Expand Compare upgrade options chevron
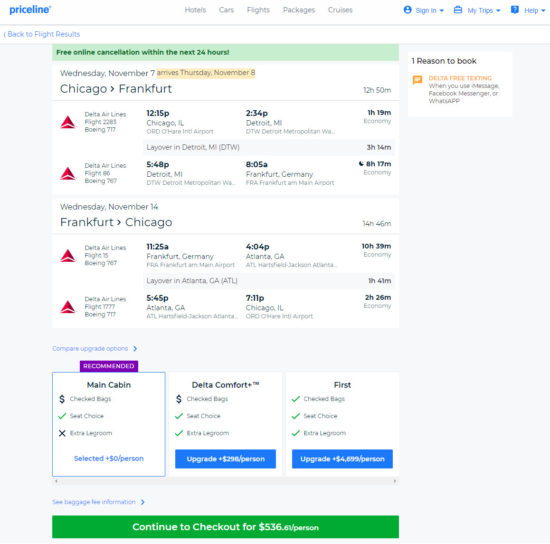550x544 pixels. pyautogui.click(x=135, y=349)
